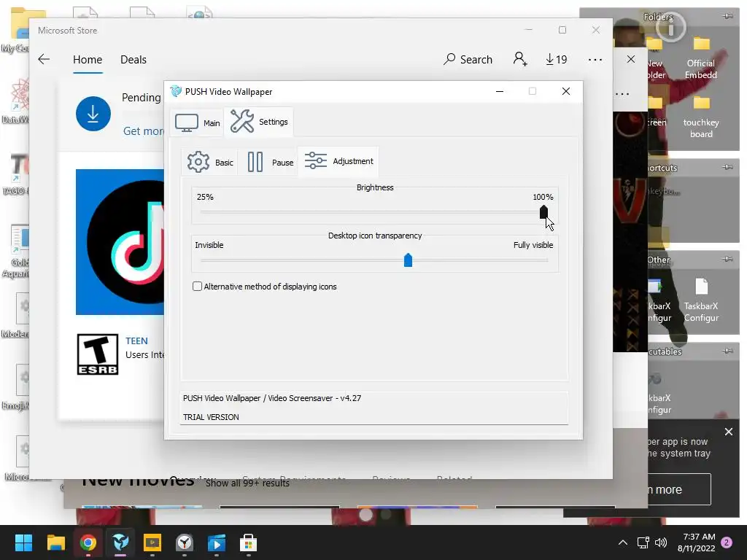The height and width of the screenshot is (560, 747).
Task: Click Search in Microsoft Store
Action: point(468,60)
